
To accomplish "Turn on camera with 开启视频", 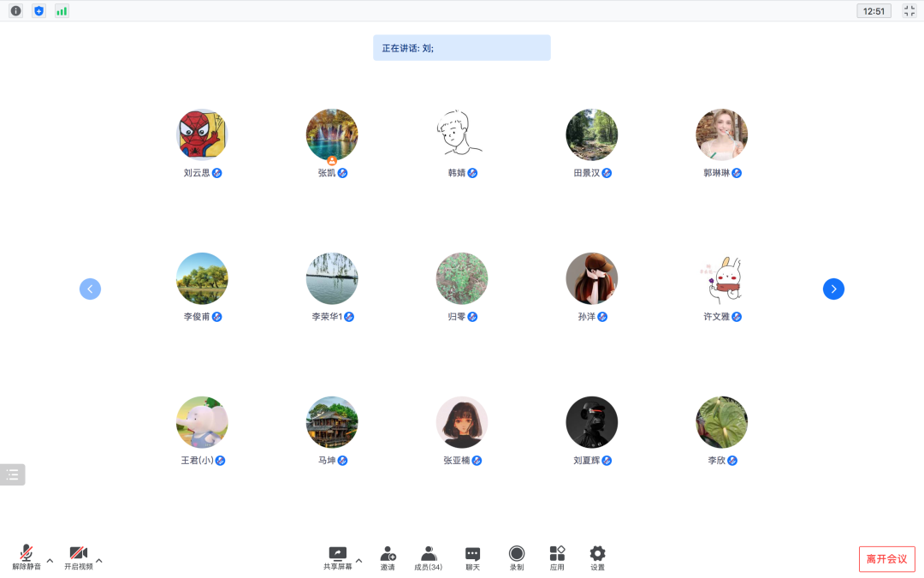I will [79, 557].
